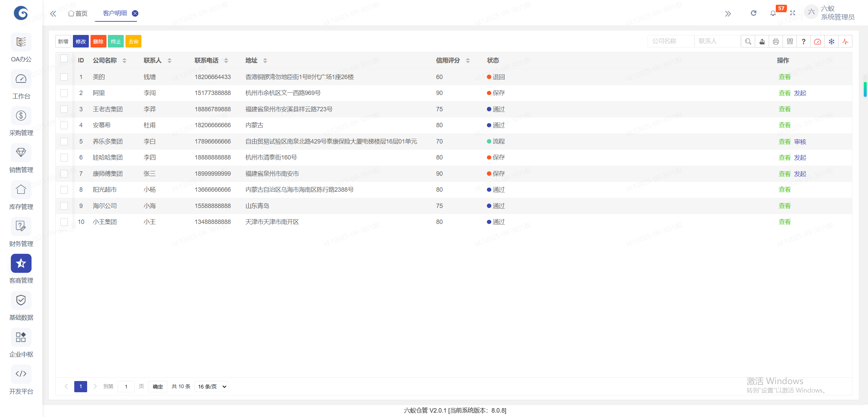Open the column filter grid icon
The height and width of the screenshot is (417, 868).
click(x=790, y=41)
